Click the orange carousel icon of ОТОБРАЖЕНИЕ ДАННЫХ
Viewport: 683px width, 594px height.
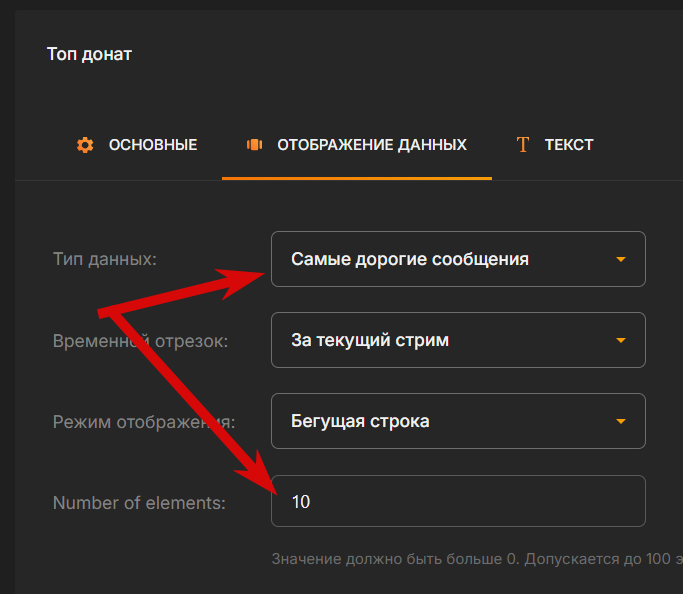(x=254, y=145)
